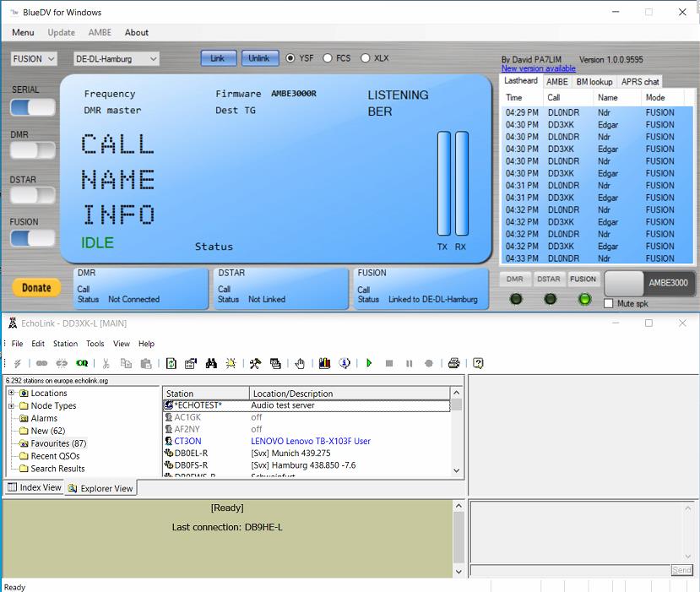Open the Station menu in EchoLink
This screenshot has height=592, width=700.
pyautogui.click(x=65, y=344)
